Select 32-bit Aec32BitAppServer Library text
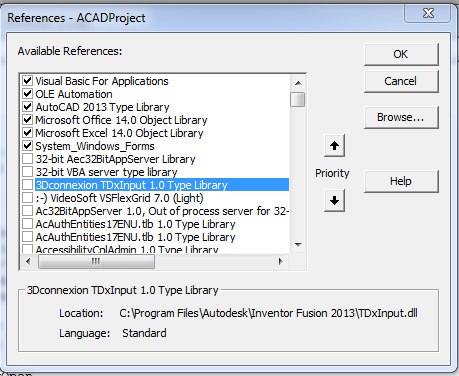Image resolution: width=459 pixels, height=376 pixels. 115,159
